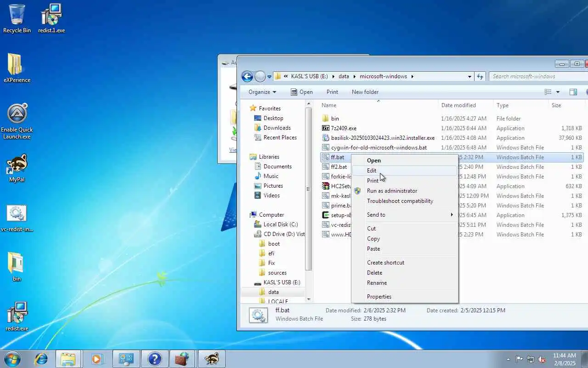The width and height of the screenshot is (588, 368).
Task: Choose Edit in the context menu
Action: pos(405,171)
